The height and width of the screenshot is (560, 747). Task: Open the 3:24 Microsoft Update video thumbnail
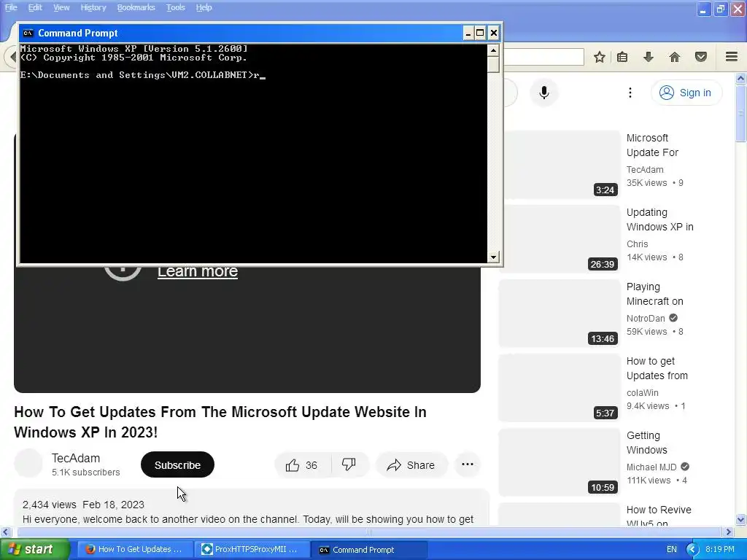(x=559, y=164)
